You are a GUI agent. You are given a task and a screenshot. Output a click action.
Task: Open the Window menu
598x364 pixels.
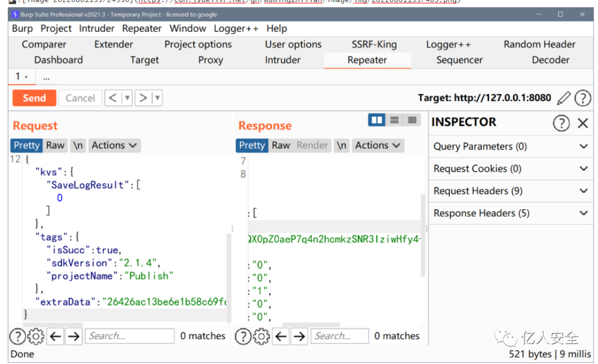pos(188,29)
